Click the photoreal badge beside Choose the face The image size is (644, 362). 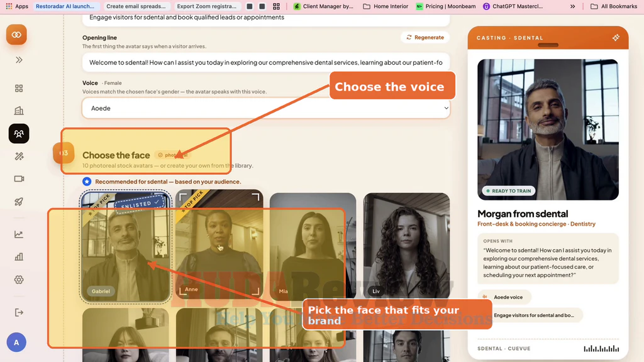(172, 155)
